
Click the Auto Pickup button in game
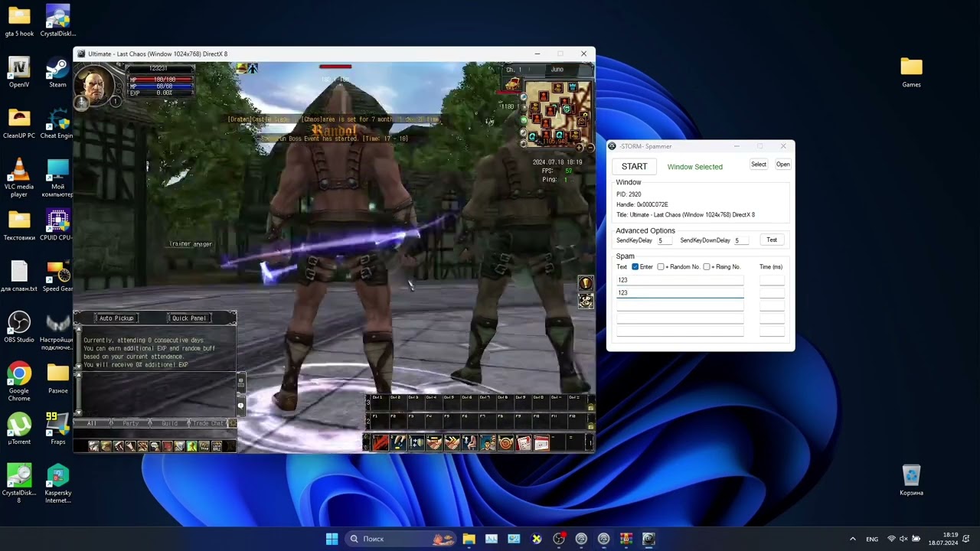coord(116,318)
